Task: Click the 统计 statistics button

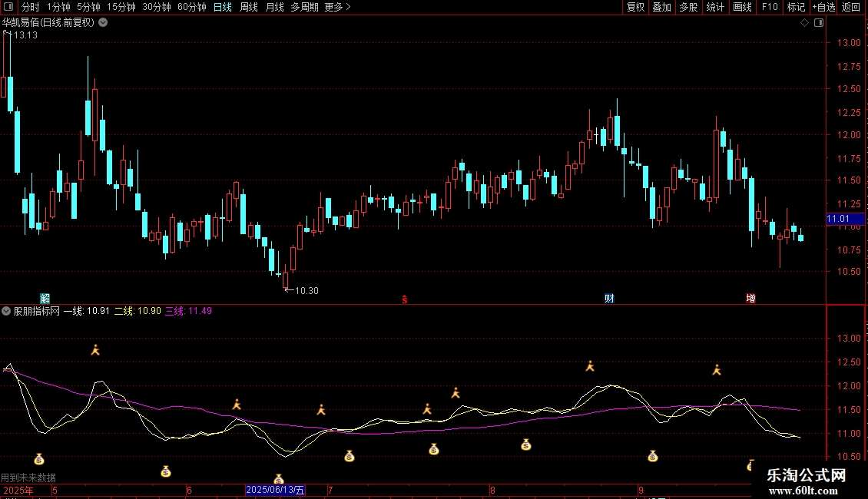Action: point(714,7)
